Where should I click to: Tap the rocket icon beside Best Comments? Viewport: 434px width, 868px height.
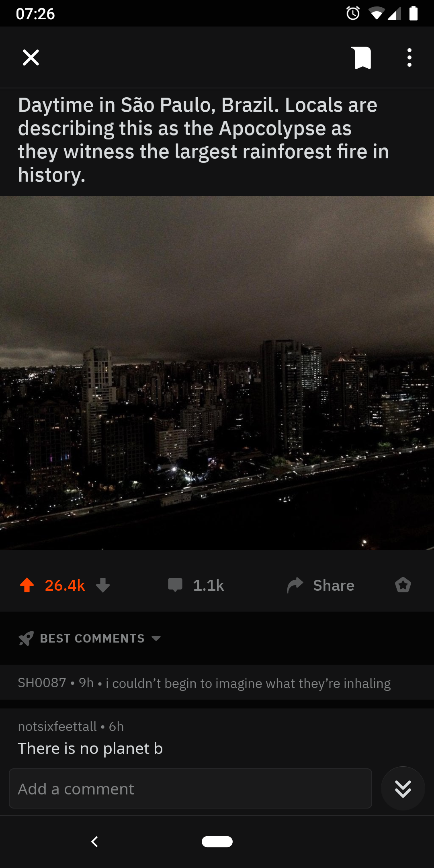pyautogui.click(x=26, y=638)
